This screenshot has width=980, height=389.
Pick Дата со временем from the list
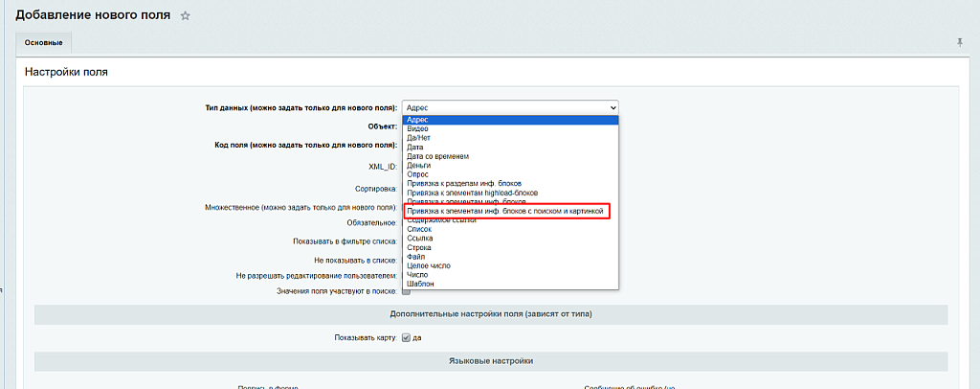[x=437, y=156]
